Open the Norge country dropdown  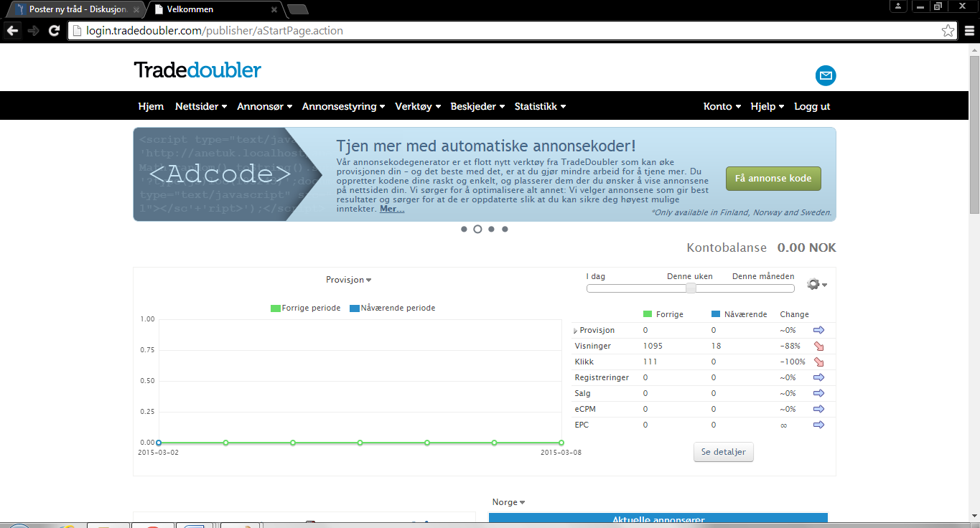(x=508, y=502)
